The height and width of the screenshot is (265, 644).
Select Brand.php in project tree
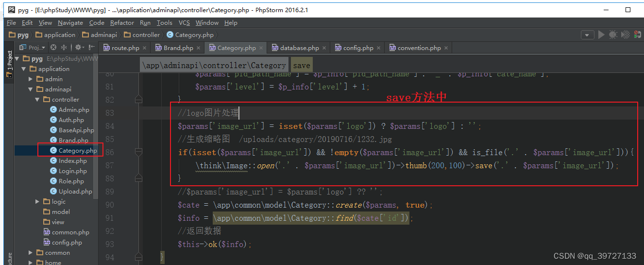pyautogui.click(x=69, y=140)
